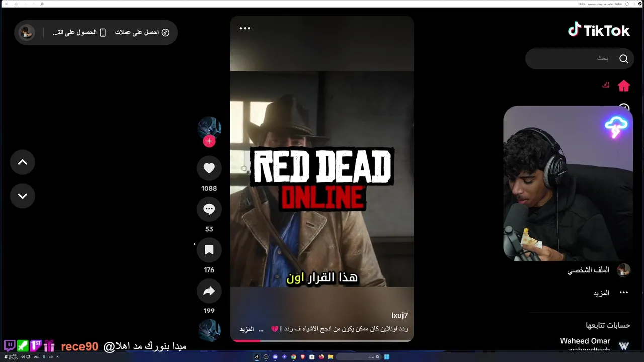
Task: Open the Waheed Omar followed account
Action: point(595,345)
